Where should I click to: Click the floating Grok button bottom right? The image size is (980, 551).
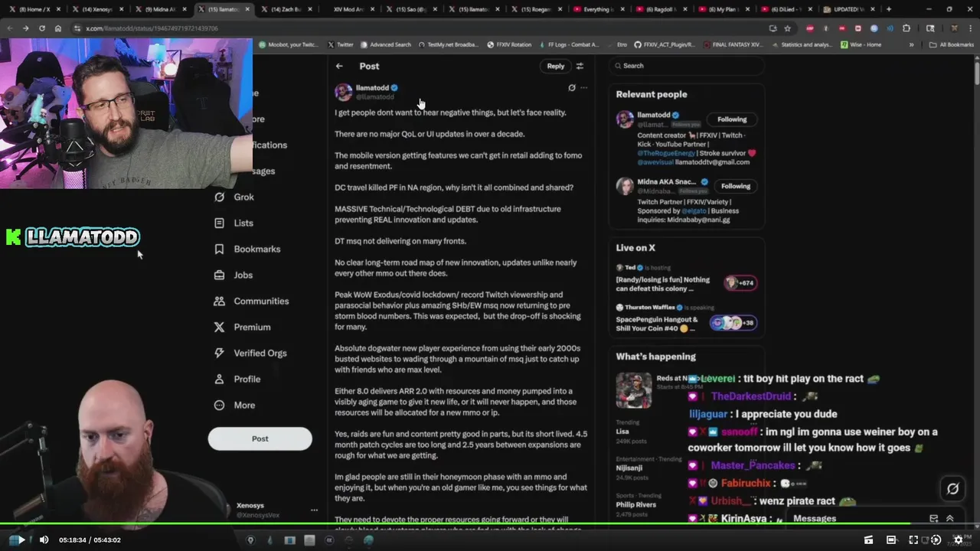[x=952, y=488]
